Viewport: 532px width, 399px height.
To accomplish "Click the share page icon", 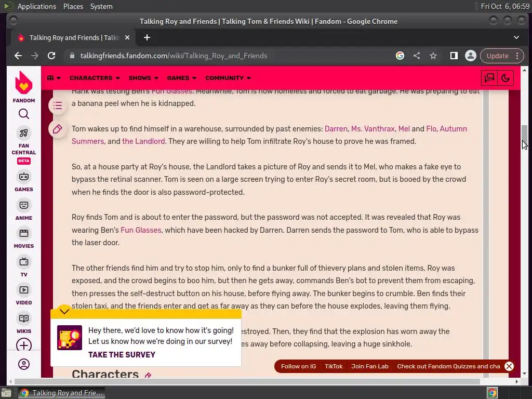I will (417, 56).
